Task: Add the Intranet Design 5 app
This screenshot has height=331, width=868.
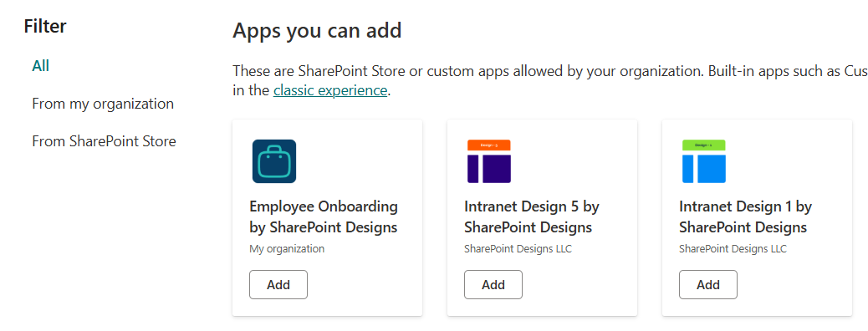Action: point(493,284)
